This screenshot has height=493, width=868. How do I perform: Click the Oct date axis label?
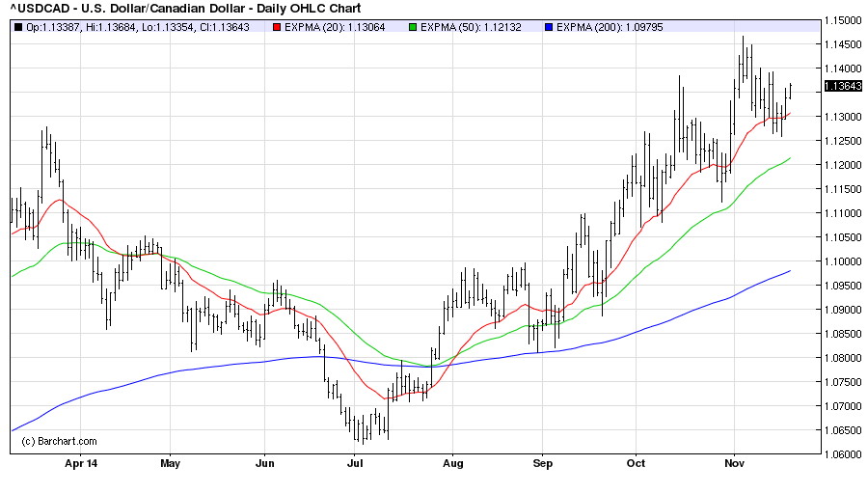[636, 463]
